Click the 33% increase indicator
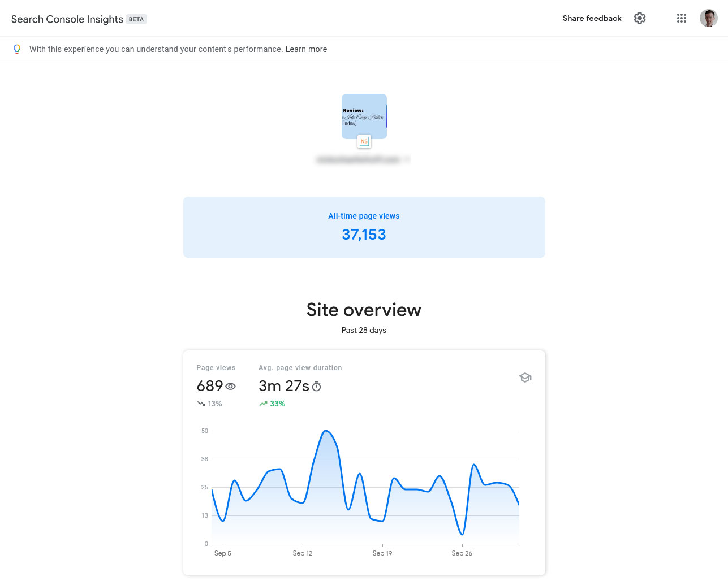 pos(272,404)
